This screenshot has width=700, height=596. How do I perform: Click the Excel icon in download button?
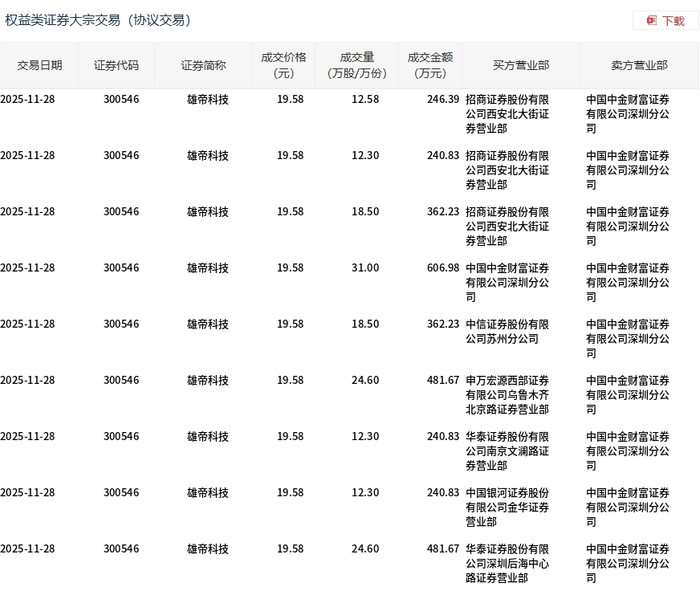[x=652, y=21]
